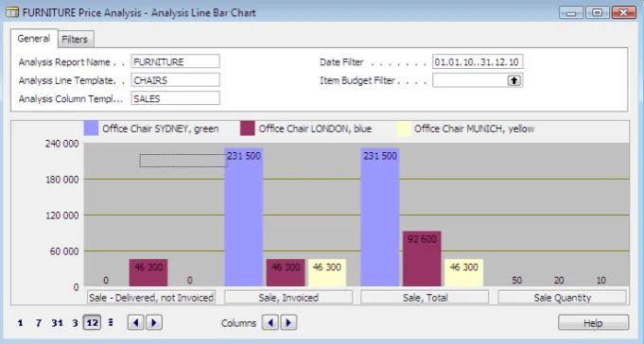Click the Sale, Total column header
The image size is (644, 344).
425,297
